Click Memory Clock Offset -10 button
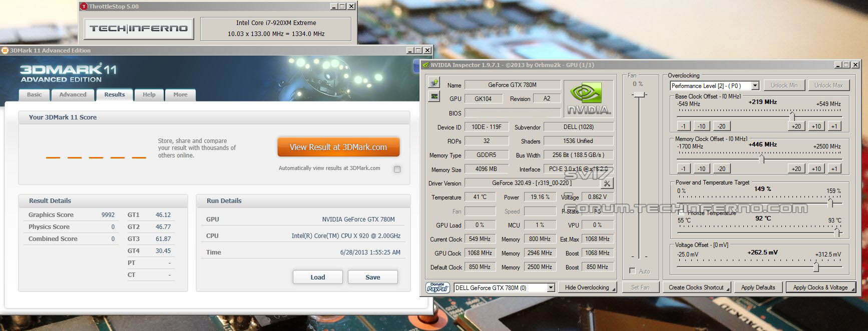Viewport: 868px width, 331px height. [701, 168]
